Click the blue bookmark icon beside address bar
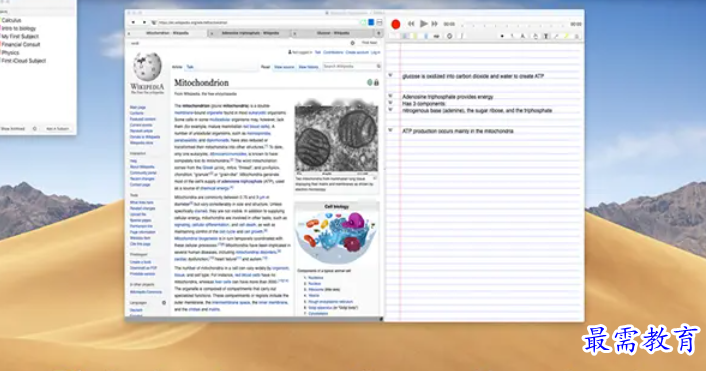706x371 pixels. [x=371, y=23]
